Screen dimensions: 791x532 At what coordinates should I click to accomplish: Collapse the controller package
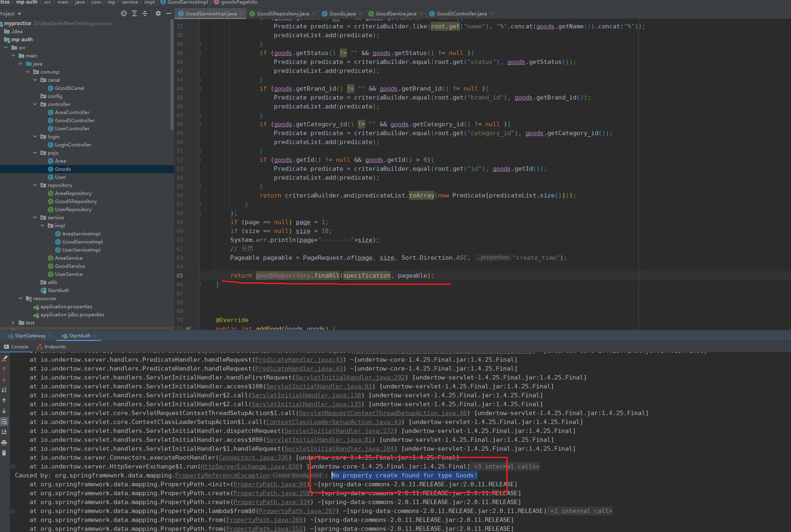(35, 104)
